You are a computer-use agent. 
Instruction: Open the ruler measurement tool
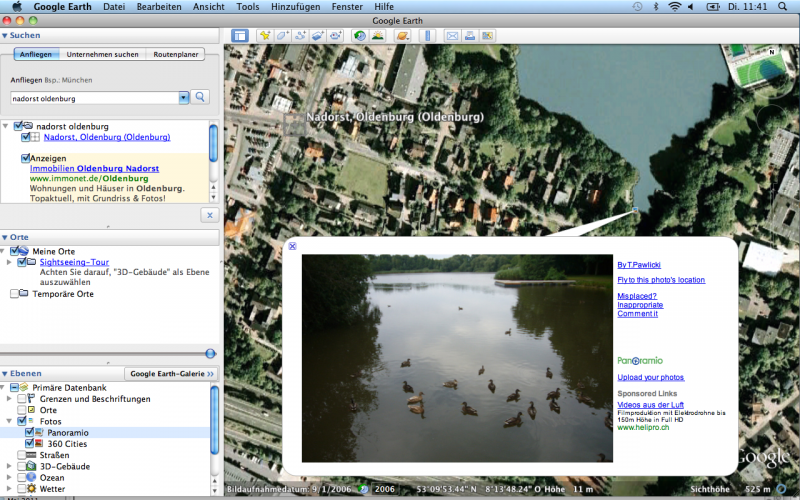click(x=427, y=36)
